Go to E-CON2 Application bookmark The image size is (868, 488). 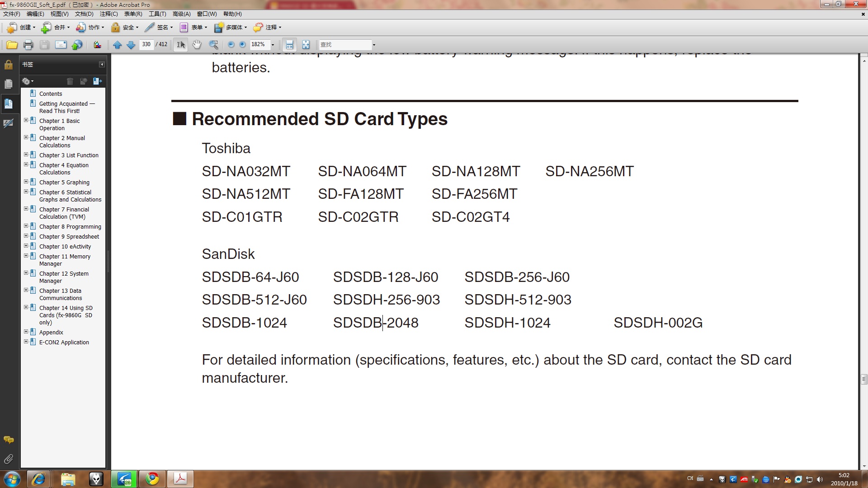[64, 343]
